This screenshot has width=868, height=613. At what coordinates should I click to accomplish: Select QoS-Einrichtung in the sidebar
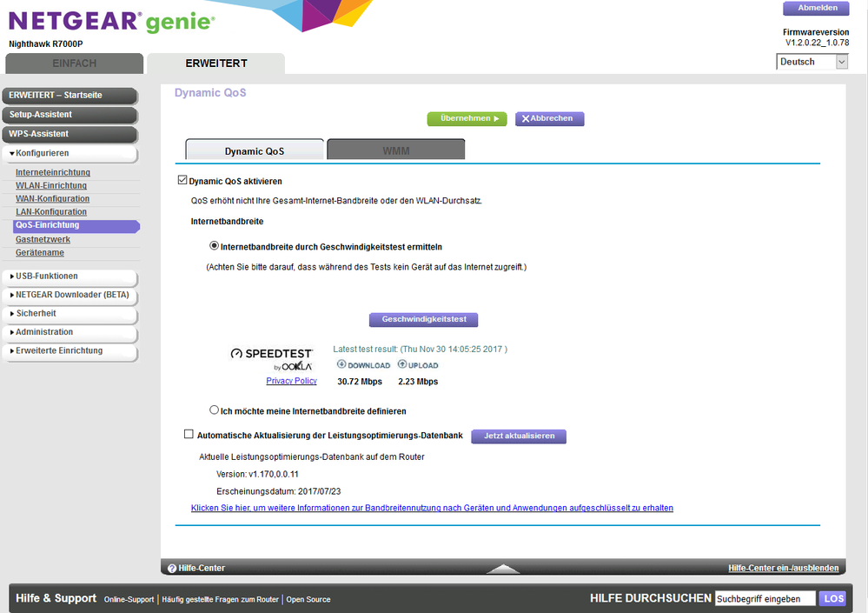click(76, 225)
